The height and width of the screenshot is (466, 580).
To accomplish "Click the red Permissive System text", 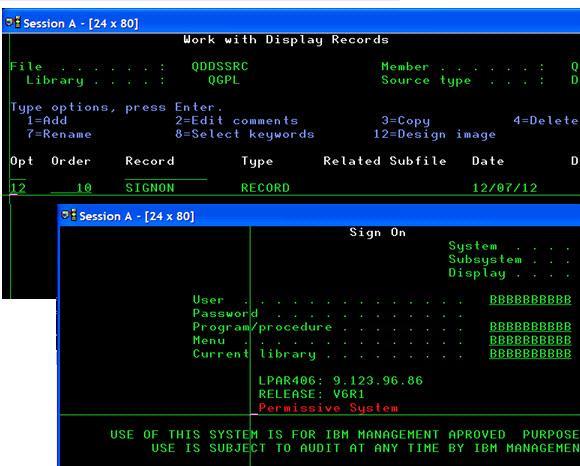I will pos(328,408).
